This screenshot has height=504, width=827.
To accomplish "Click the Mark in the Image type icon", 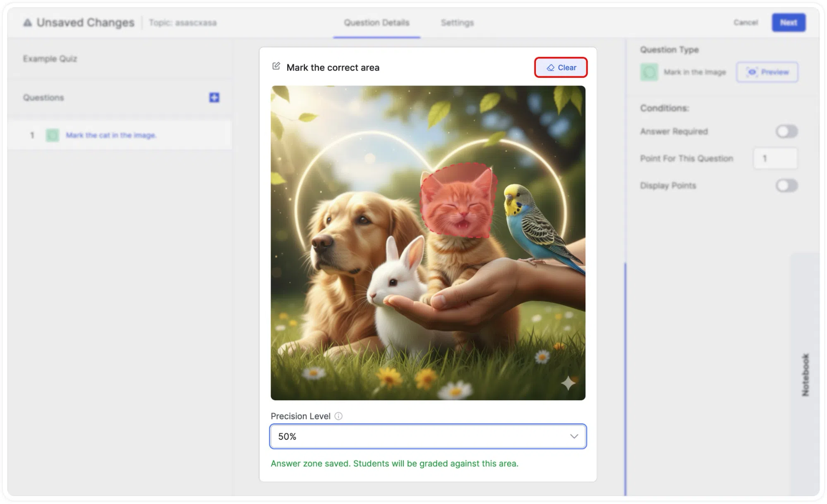I will click(x=649, y=72).
